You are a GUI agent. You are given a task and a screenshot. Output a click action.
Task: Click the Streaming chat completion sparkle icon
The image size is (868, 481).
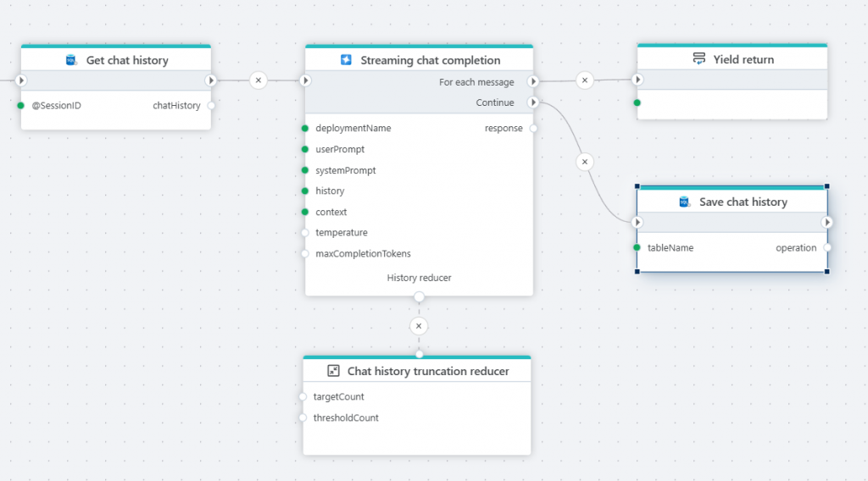tap(346, 60)
